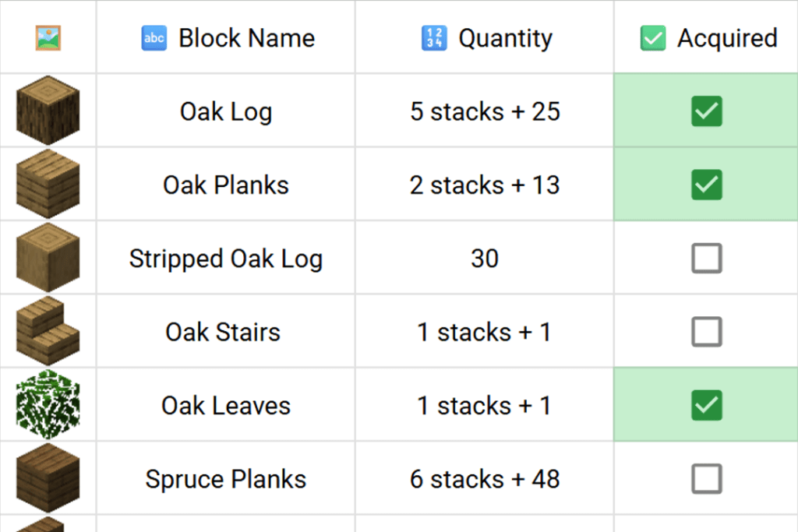Click the Oak Planks block icon

(48, 185)
